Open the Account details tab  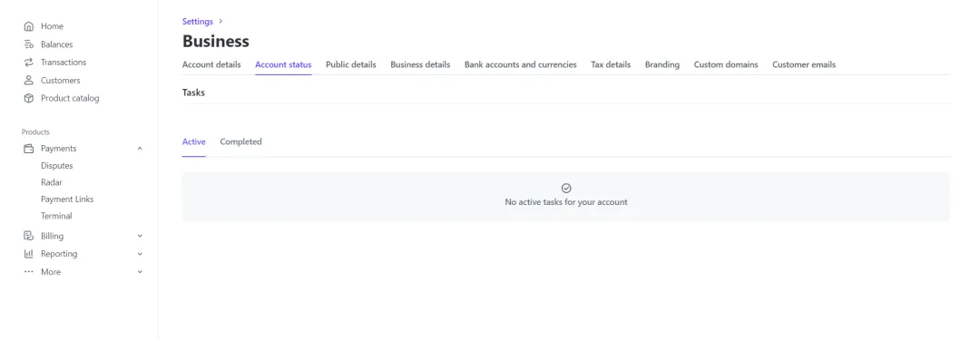click(x=211, y=64)
